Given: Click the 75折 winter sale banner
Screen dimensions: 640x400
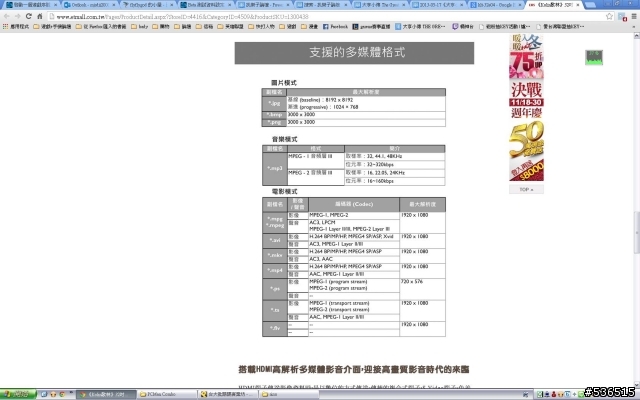Looking at the screenshot, I should 526,56.
